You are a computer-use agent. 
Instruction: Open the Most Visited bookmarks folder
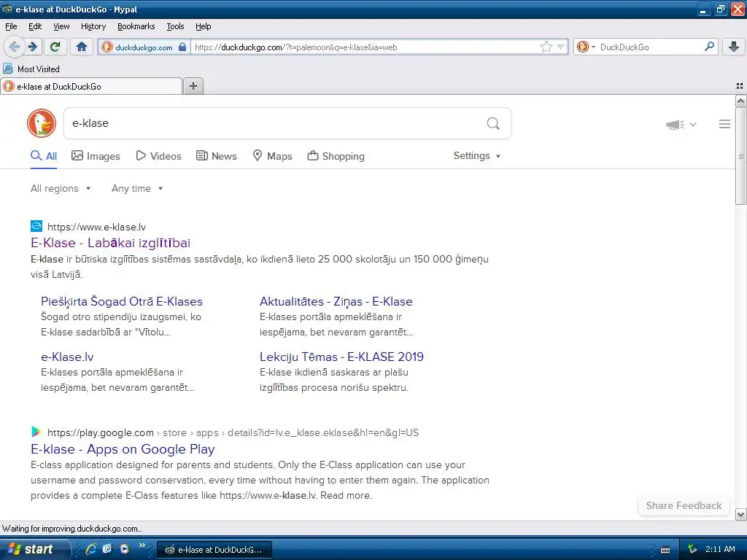31,69
